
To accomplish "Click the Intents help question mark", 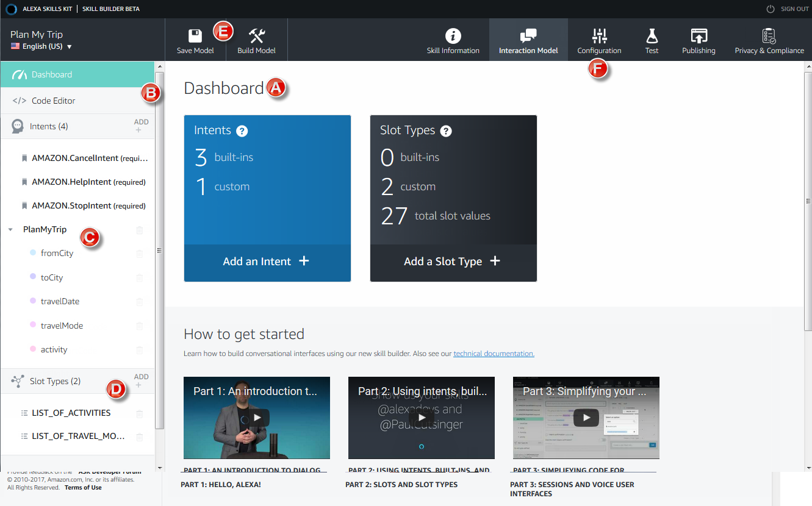I will click(x=242, y=131).
